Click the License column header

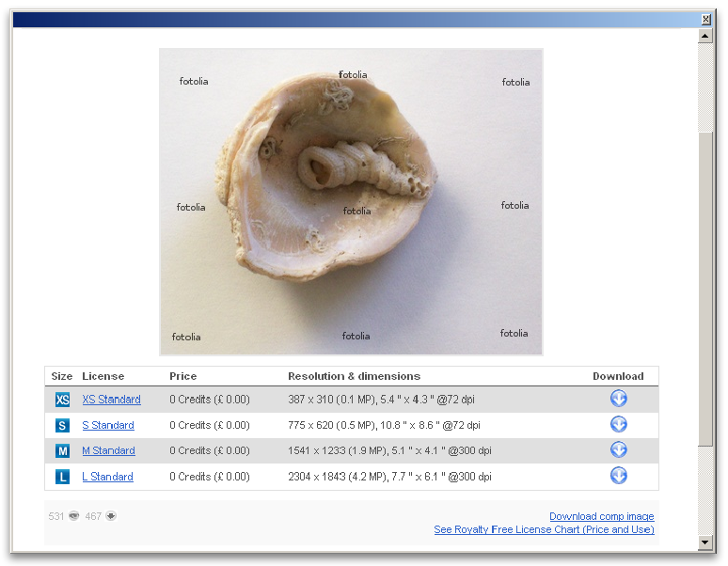pyautogui.click(x=103, y=376)
